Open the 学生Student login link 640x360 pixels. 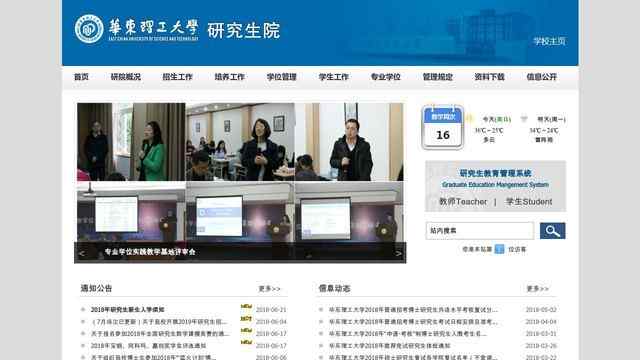tap(529, 202)
